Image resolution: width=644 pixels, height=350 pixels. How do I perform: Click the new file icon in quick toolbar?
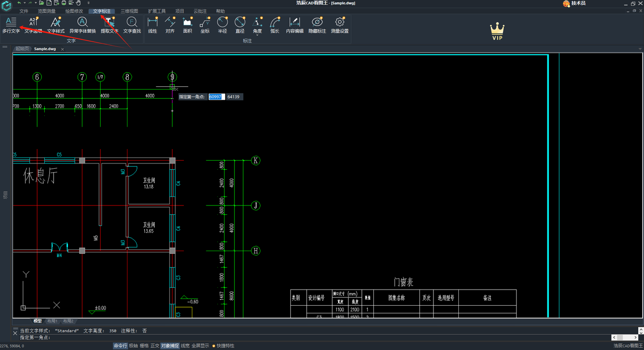coord(49,3)
